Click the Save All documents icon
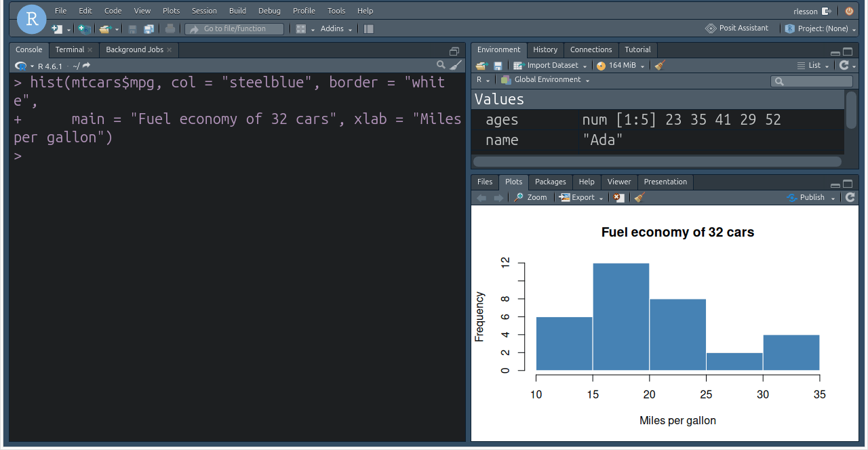The width and height of the screenshot is (868, 450). pos(149,28)
